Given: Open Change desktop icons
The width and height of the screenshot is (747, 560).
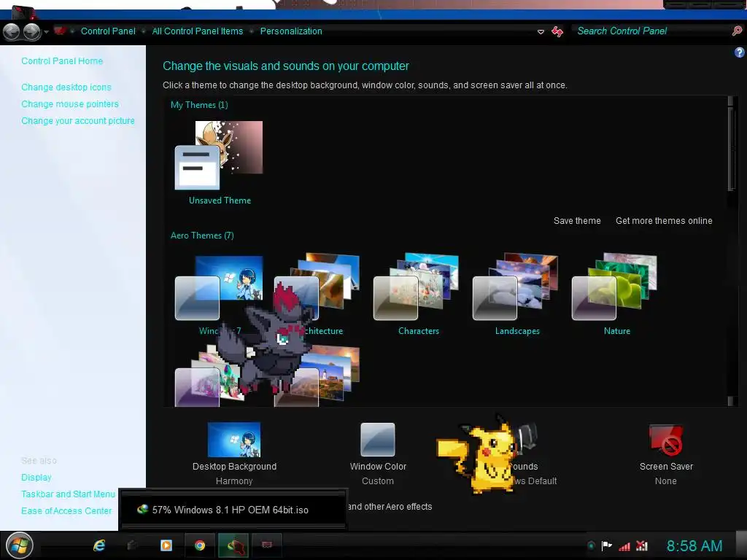Looking at the screenshot, I should coord(66,87).
